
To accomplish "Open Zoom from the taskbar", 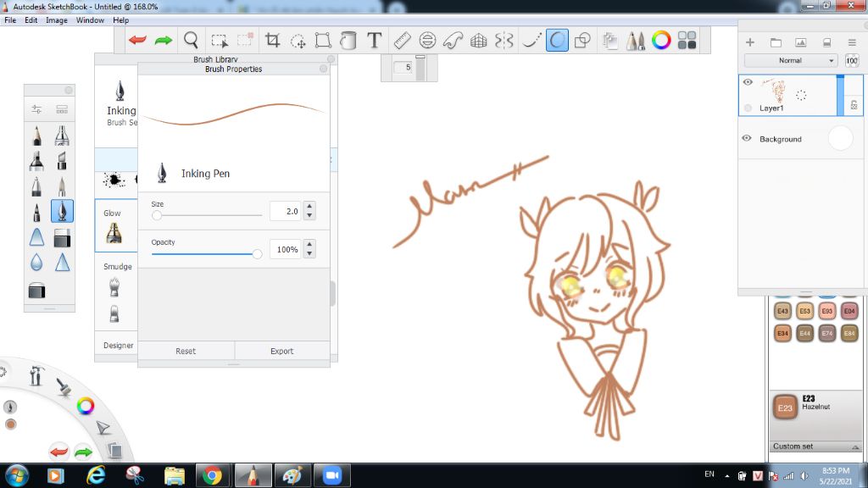I will click(332, 475).
